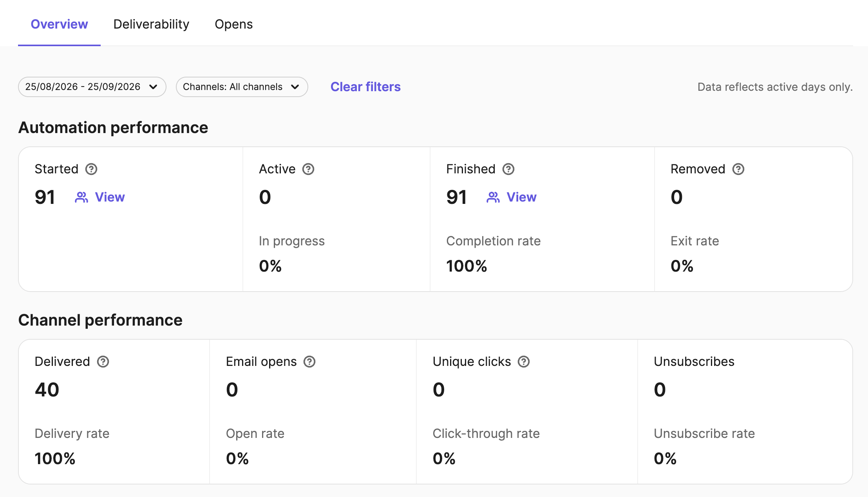Switch to the Overview tab
This screenshot has width=868, height=497.
click(x=59, y=24)
